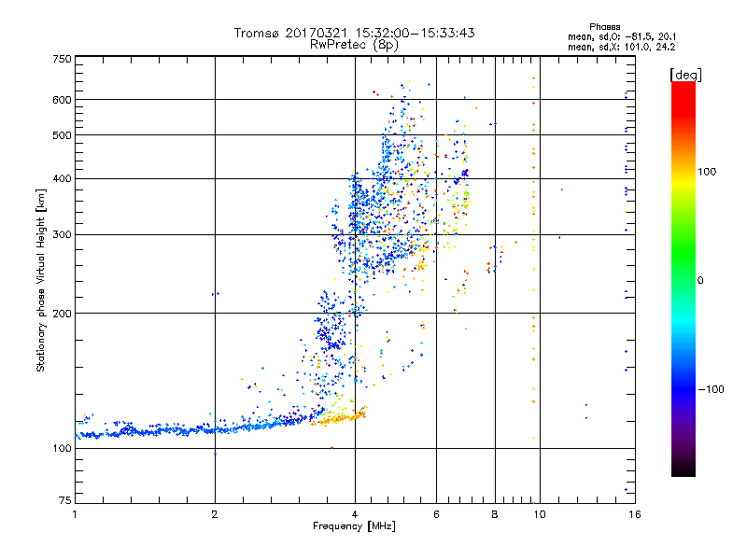Click the Stationary phase Virtual Height axis label
The width and height of the screenshot is (747, 560).
41,280
